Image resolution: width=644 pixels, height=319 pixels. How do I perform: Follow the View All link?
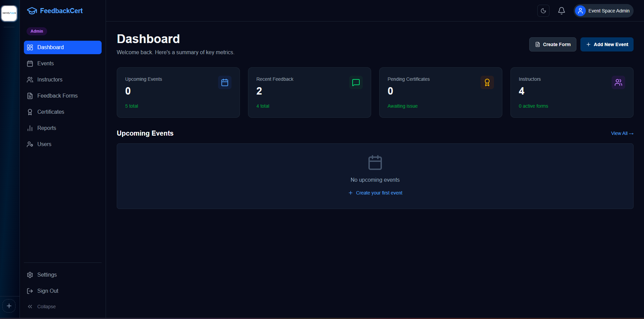click(622, 134)
